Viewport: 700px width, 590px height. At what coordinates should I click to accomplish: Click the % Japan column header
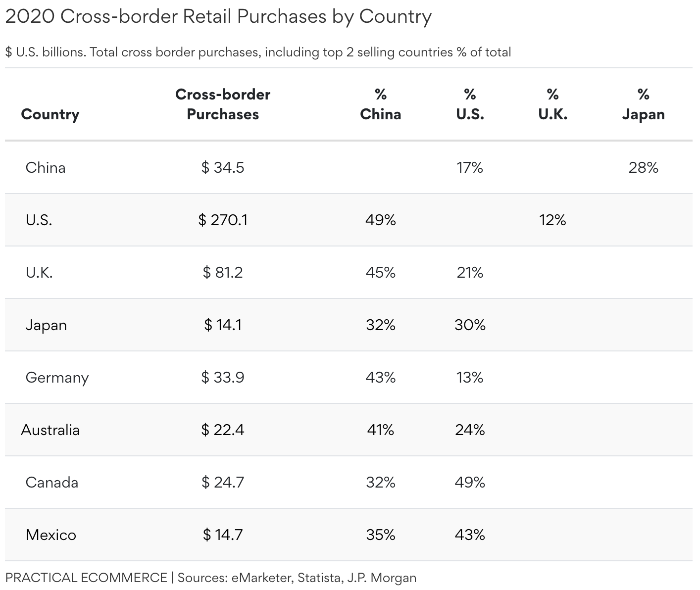click(643, 104)
